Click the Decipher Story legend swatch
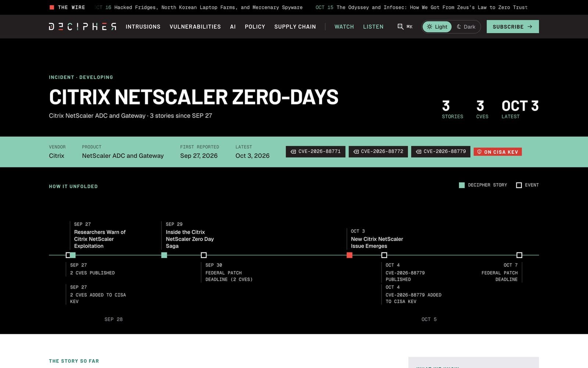The width and height of the screenshot is (588, 368). coord(462,185)
